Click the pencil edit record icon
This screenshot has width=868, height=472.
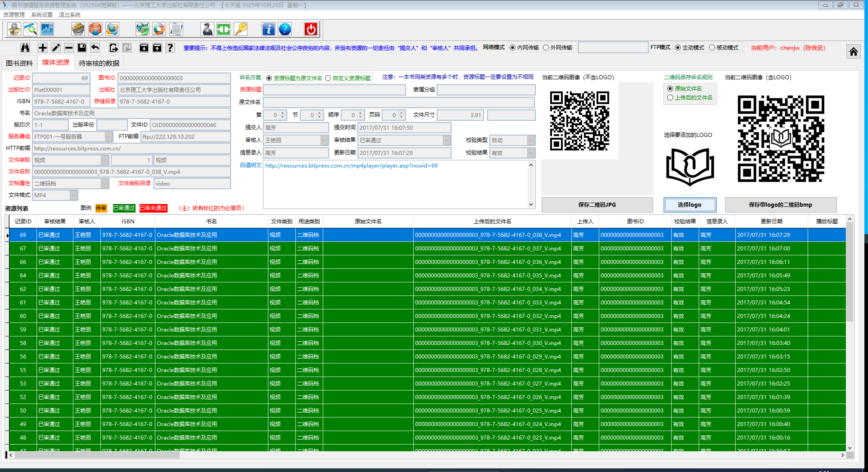56,48
